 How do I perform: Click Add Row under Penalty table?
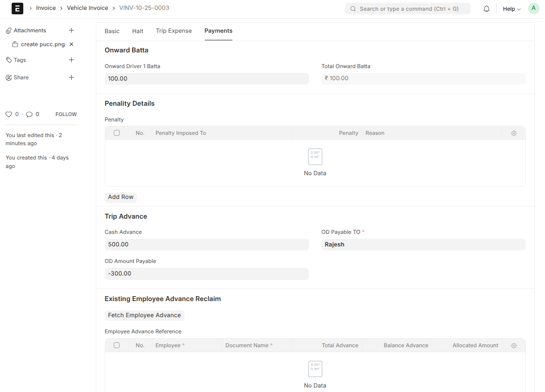(x=121, y=197)
